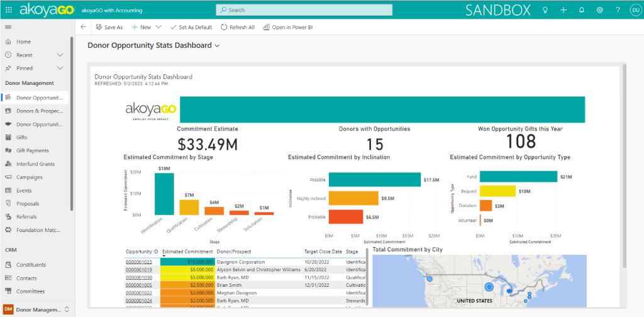The height and width of the screenshot is (317, 644).
Task: Click the lightbulb assistant icon in header
Action: (545, 10)
